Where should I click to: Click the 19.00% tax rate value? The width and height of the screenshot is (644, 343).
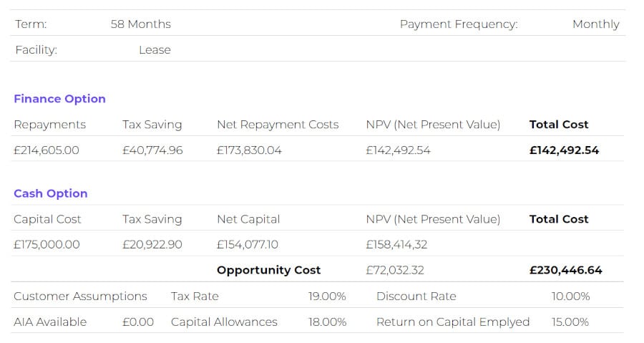[x=327, y=296]
